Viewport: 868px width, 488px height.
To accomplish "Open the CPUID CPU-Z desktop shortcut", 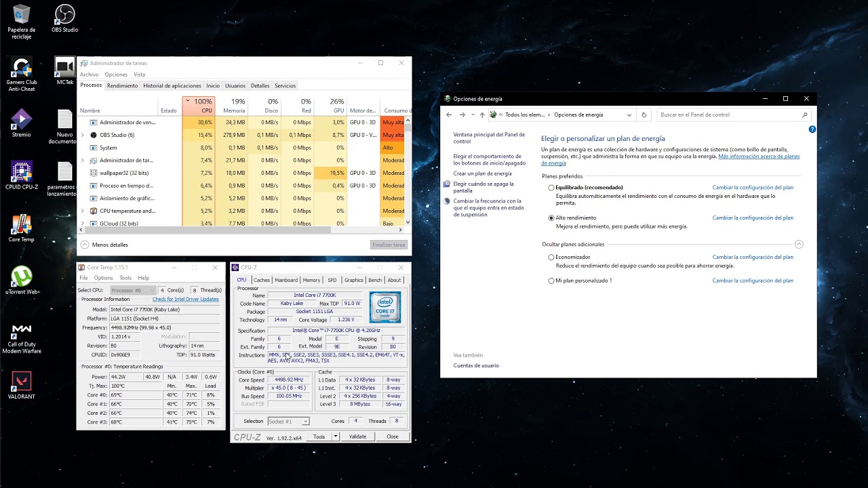I will (x=22, y=176).
